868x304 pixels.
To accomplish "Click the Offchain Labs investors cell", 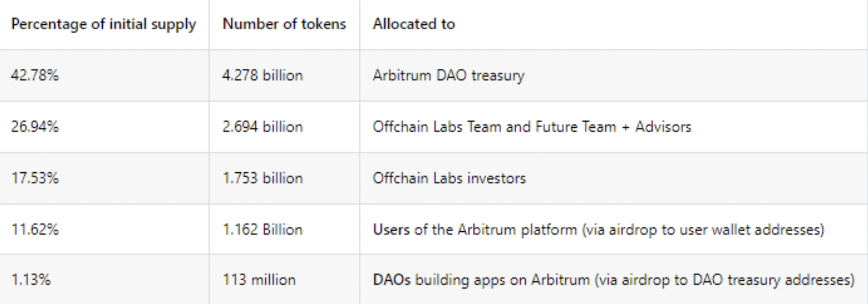I will pos(613,178).
